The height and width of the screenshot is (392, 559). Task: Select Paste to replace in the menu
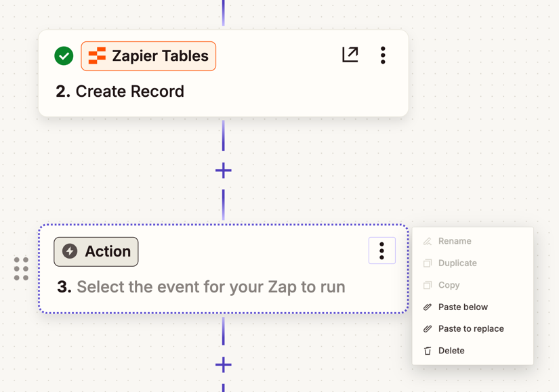click(x=473, y=328)
